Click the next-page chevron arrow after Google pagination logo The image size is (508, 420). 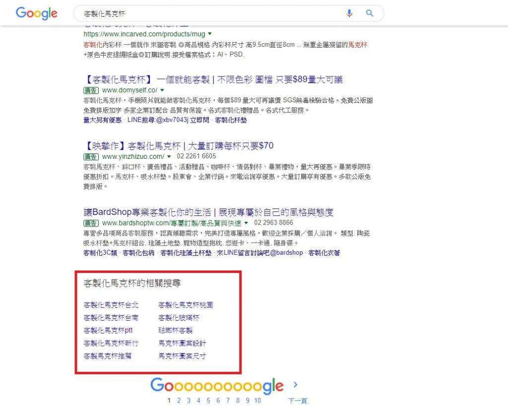pyautogui.click(x=296, y=385)
